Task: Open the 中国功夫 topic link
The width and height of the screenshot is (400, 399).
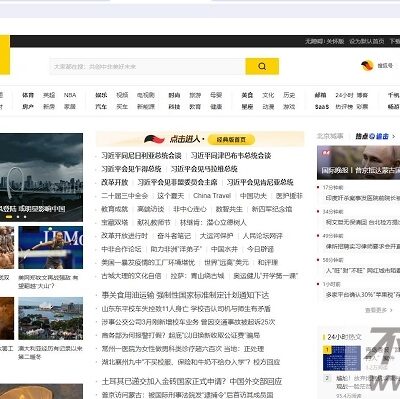Action: tap(253, 196)
